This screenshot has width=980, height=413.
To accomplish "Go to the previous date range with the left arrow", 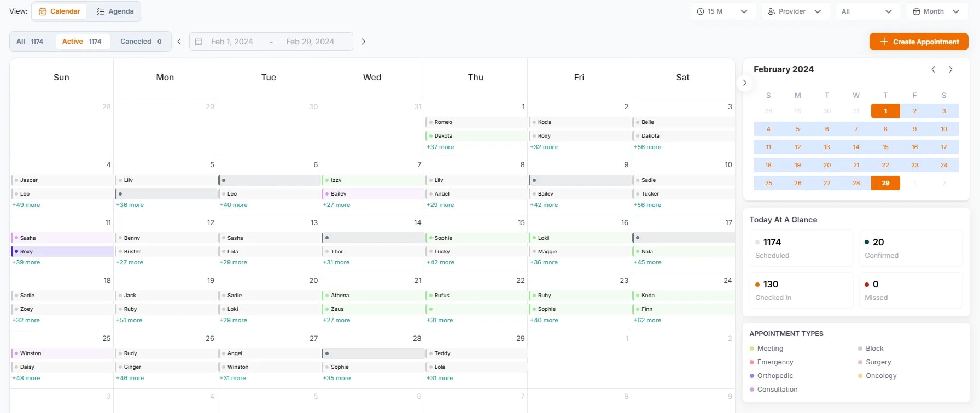I will pyautogui.click(x=179, y=42).
